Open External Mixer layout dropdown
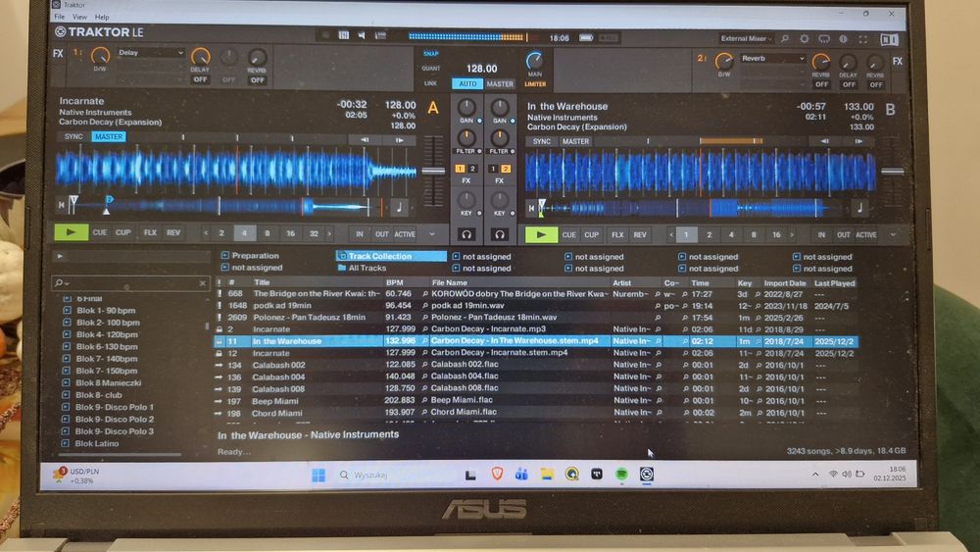Image resolution: width=980 pixels, height=552 pixels. pos(746,39)
